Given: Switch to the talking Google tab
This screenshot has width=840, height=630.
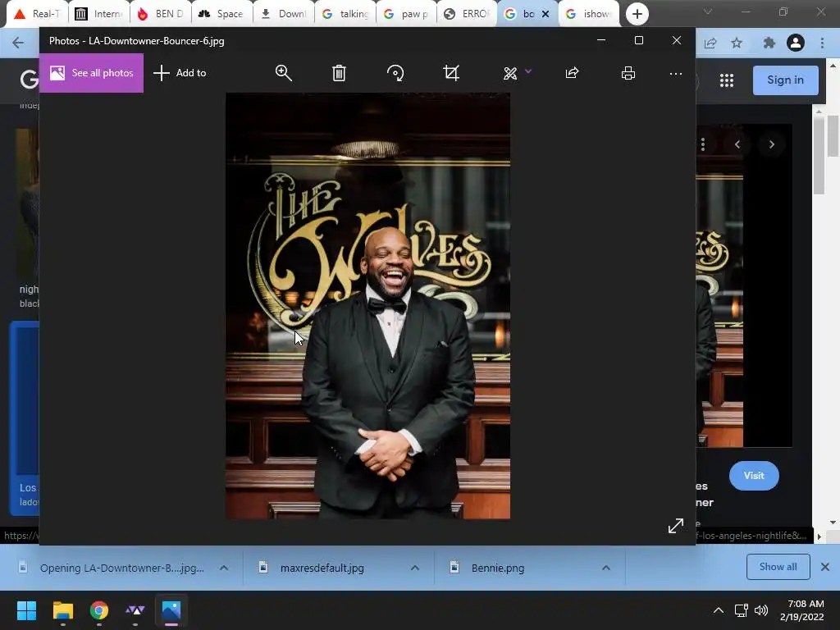Looking at the screenshot, I should (345, 14).
